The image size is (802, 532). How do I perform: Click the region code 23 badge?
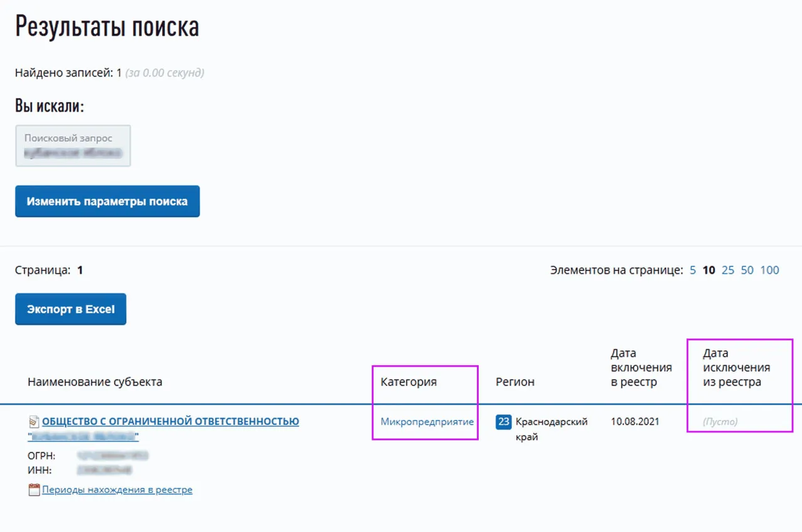tap(503, 422)
